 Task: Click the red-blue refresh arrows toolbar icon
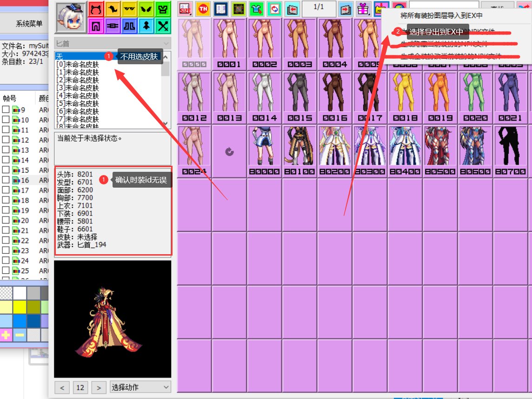pyautogui.click(x=274, y=9)
